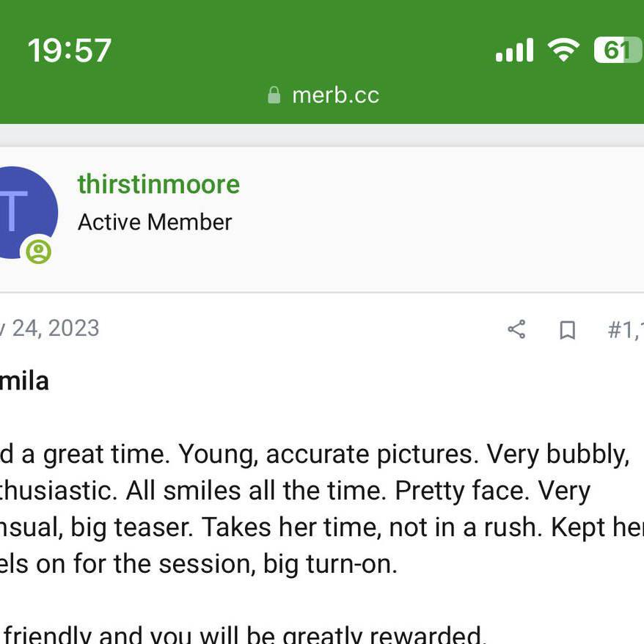Tap the battery indicator showing 61
The image size is (644, 644).
[x=618, y=50]
